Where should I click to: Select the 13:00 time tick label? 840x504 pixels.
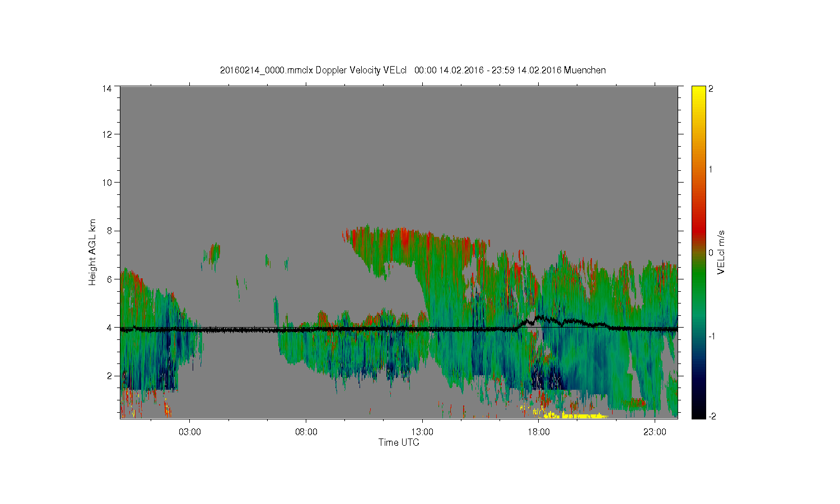pos(422,432)
